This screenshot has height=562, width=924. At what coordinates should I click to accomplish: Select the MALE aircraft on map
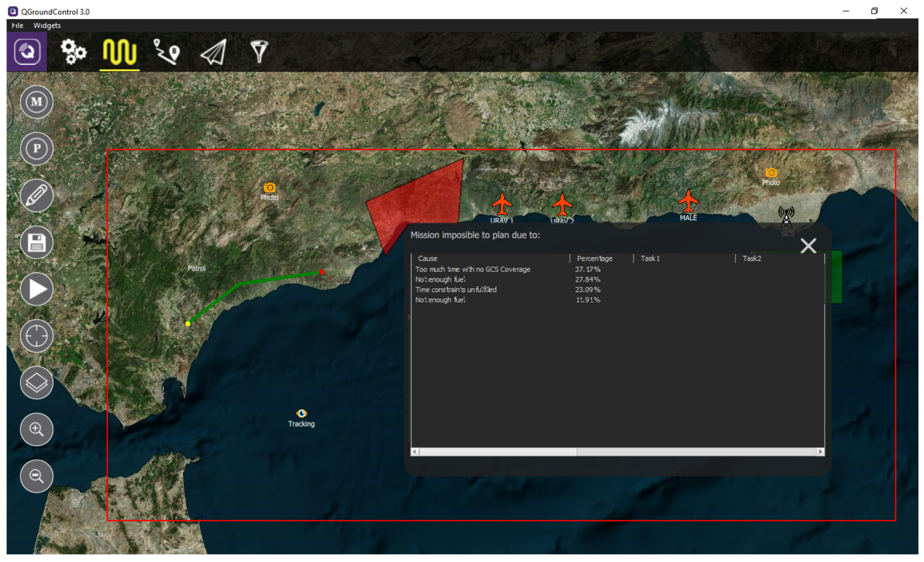coord(688,201)
